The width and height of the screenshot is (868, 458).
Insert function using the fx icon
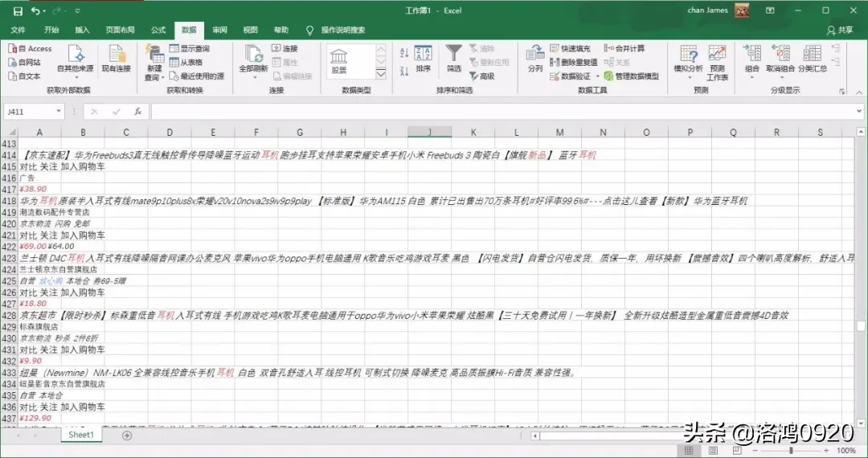click(138, 112)
